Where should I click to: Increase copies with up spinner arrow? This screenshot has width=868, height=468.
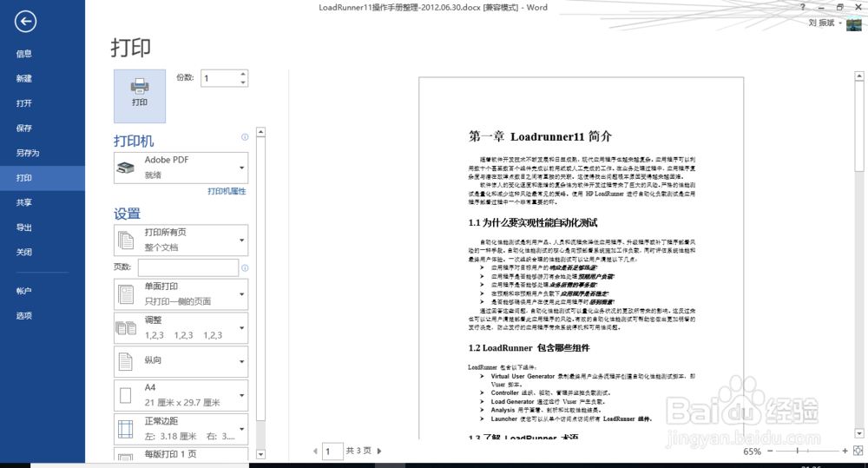click(243, 74)
